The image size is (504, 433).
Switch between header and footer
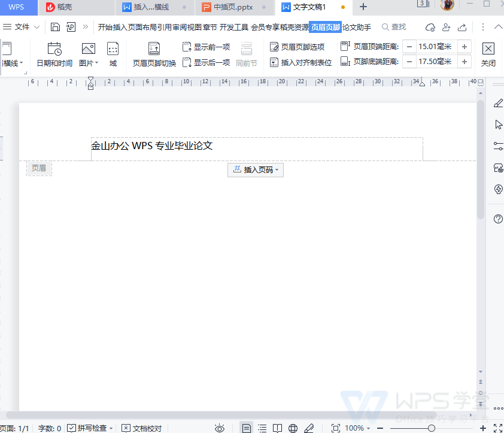coord(153,53)
